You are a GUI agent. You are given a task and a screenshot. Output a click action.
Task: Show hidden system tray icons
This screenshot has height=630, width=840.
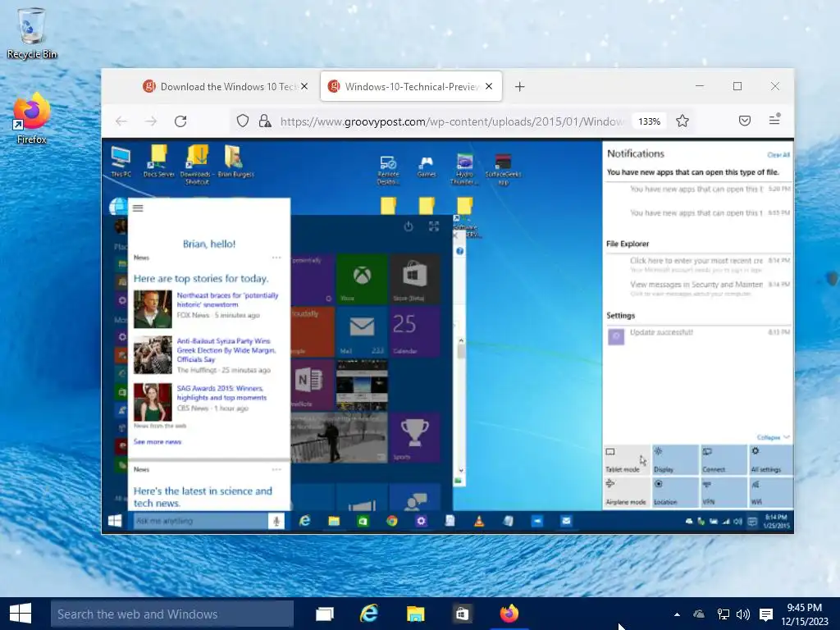(x=677, y=614)
